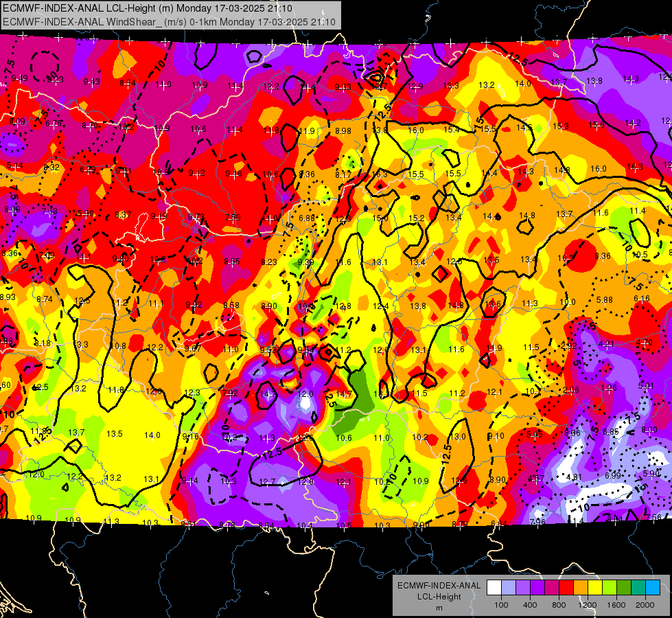The image size is (672, 618).
Task: Click the wind shear value 6.88
Action: [x=306, y=218]
